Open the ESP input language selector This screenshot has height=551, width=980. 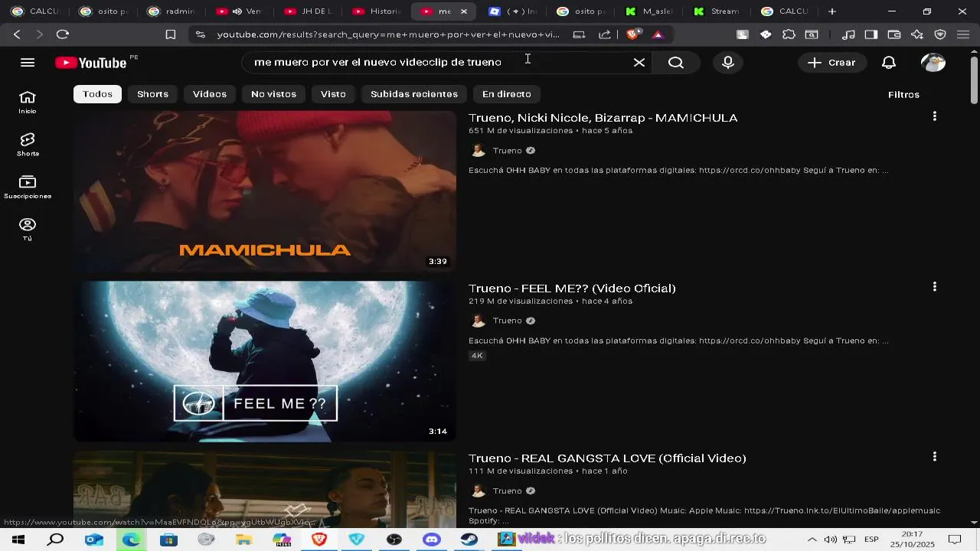(871, 540)
